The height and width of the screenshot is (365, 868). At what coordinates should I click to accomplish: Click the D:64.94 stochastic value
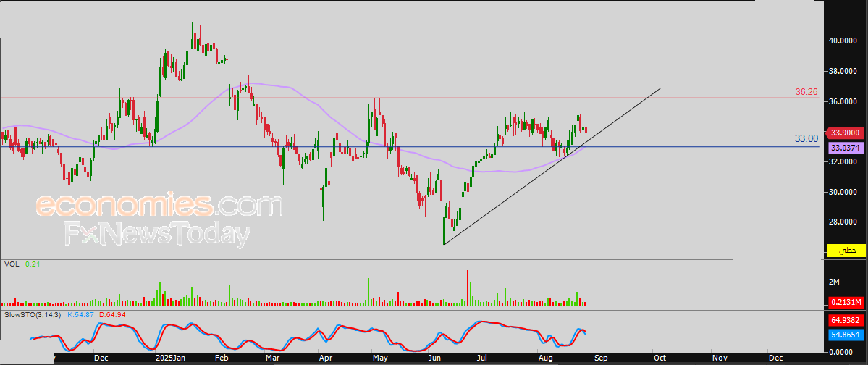click(x=113, y=314)
